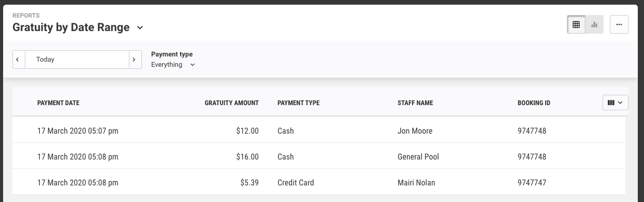Image resolution: width=644 pixels, height=202 pixels.
Task: Open the column chooser icon dropdown
Action: pos(616,103)
